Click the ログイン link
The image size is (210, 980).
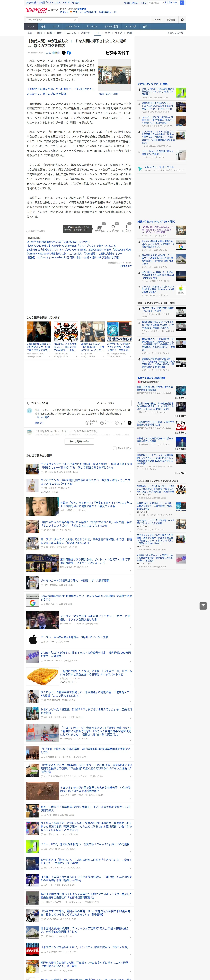pos(64,12)
